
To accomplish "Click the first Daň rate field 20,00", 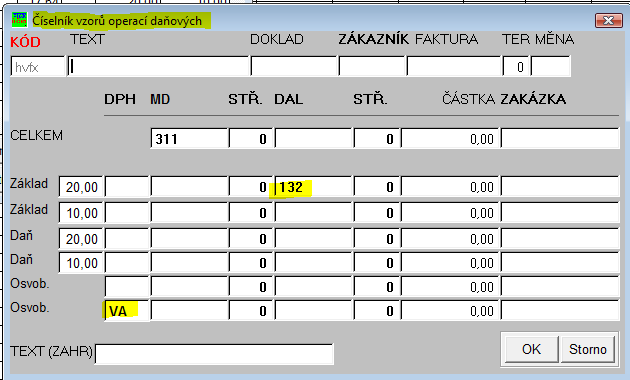I will [81, 239].
